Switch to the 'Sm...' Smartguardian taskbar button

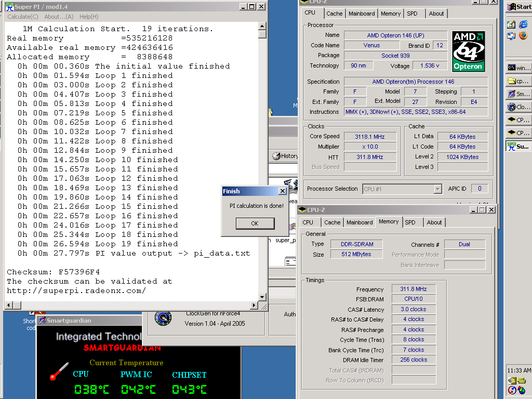pyautogui.click(x=518, y=94)
